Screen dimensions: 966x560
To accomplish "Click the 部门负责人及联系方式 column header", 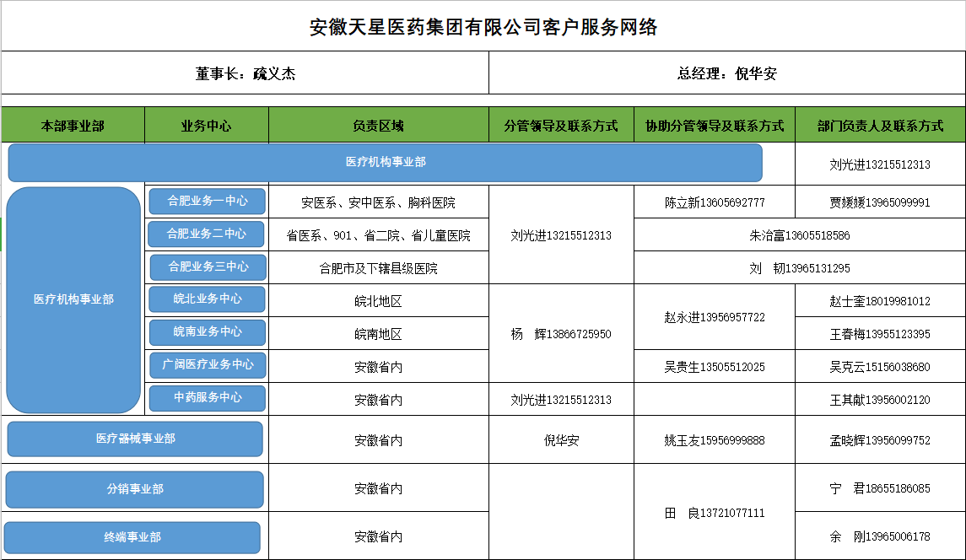I will coord(880,126).
